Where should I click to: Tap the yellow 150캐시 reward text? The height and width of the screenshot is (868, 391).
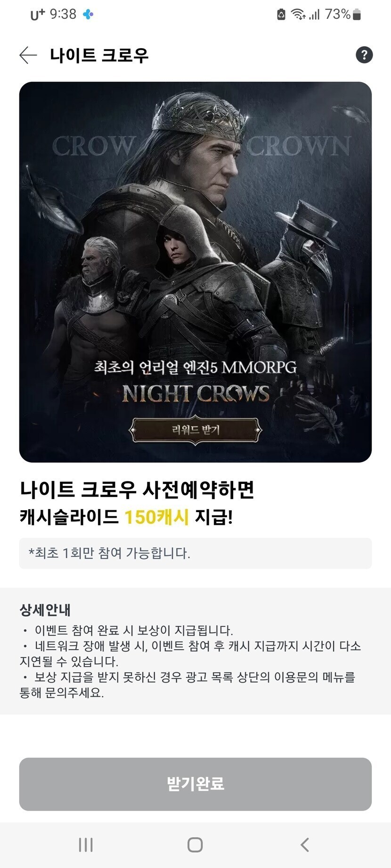(156, 517)
